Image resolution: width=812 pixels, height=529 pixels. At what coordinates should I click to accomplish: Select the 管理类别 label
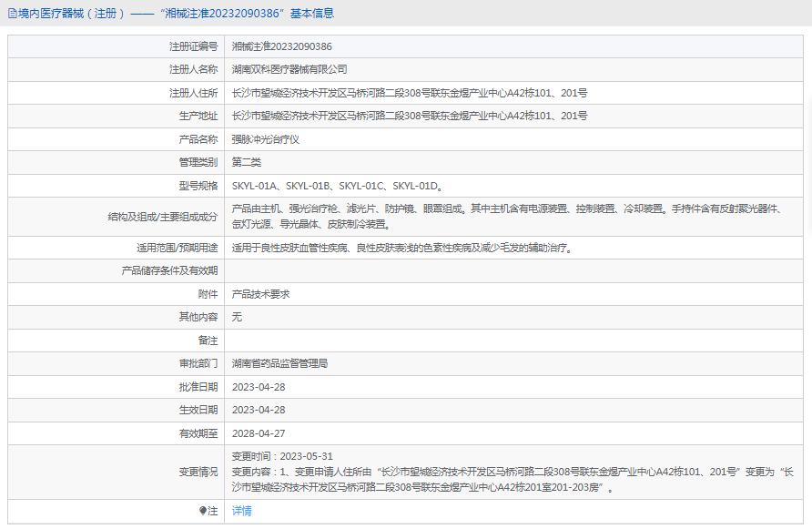198,162
